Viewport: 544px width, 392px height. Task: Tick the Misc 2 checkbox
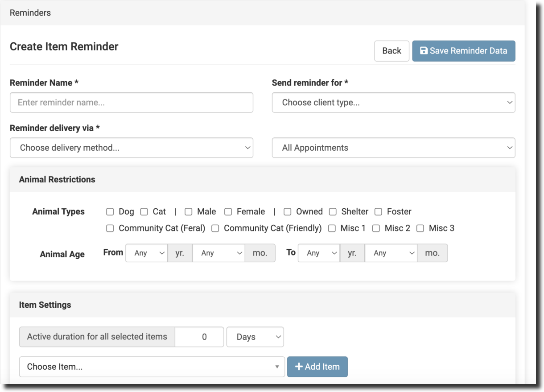(376, 228)
